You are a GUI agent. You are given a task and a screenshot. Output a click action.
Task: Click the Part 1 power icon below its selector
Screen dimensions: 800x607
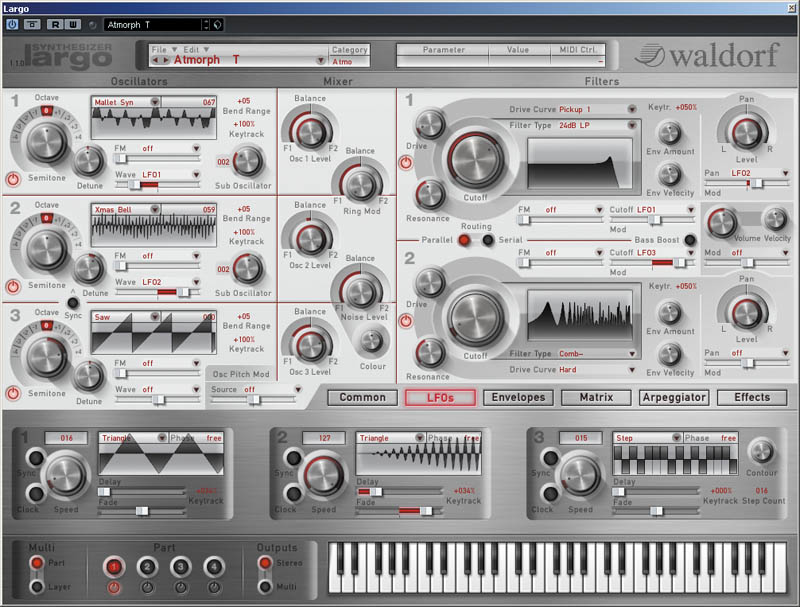[x=113, y=586]
